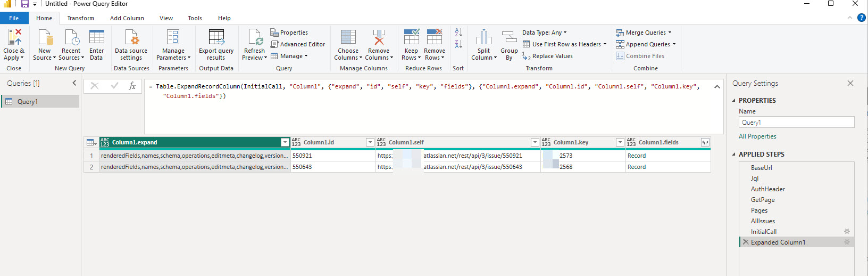The image size is (868, 276).
Task: Click the formula bar confirm checkmark
Action: [x=114, y=86]
